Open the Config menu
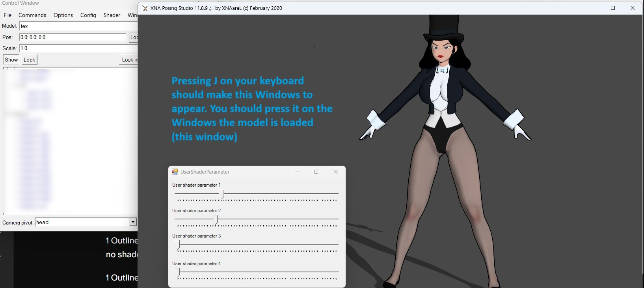The height and width of the screenshot is (288, 644). (x=88, y=15)
